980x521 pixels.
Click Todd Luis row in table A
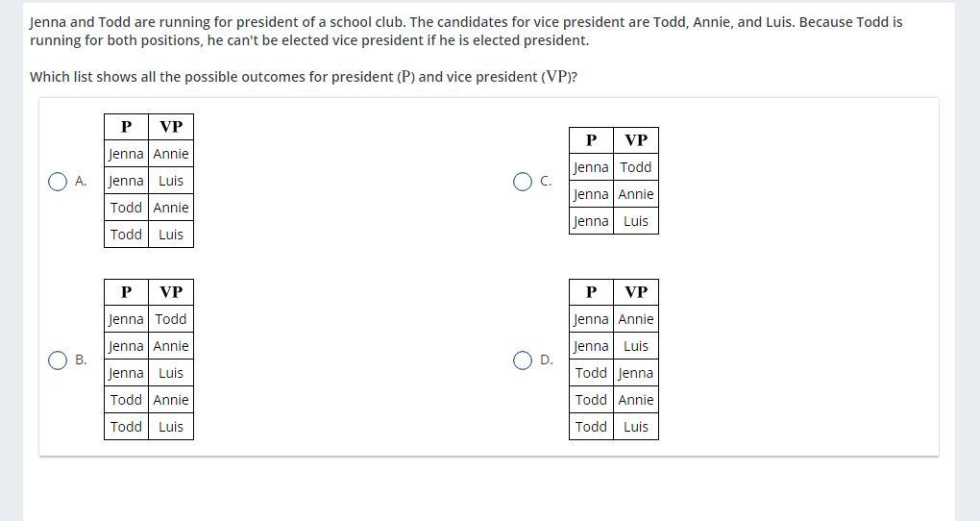[x=149, y=235]
